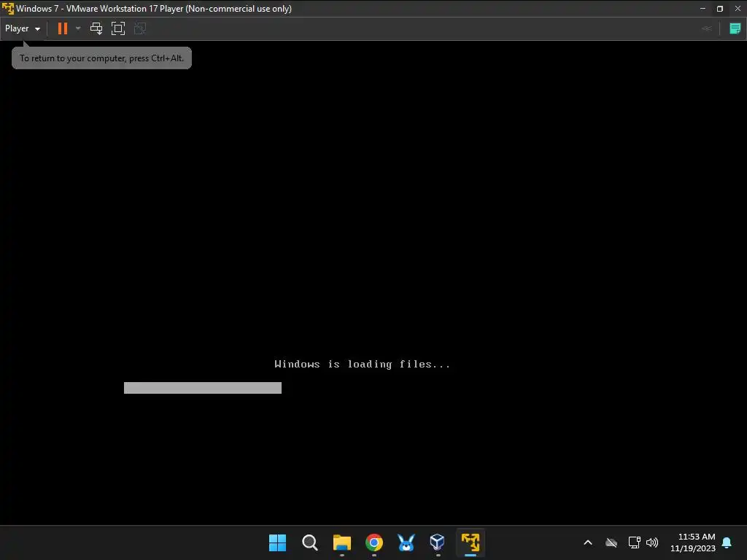
Task: Click the OneDrive cloud tray icon
Action: point(611,542)
